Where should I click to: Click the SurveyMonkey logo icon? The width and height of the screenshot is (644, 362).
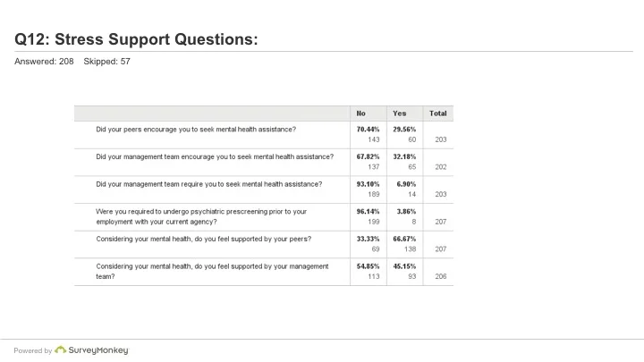(x=61, y=349)
